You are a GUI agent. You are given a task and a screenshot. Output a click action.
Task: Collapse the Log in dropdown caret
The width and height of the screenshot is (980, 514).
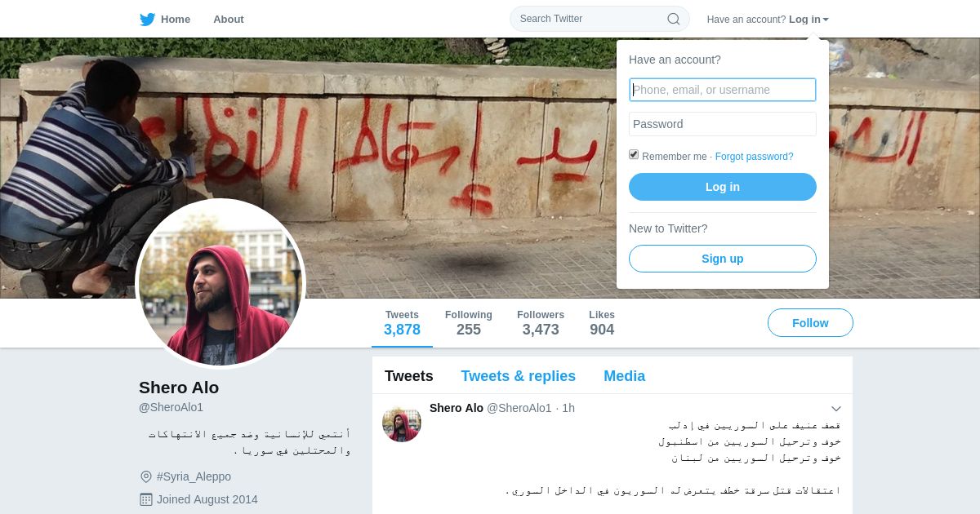pos(826,20)
